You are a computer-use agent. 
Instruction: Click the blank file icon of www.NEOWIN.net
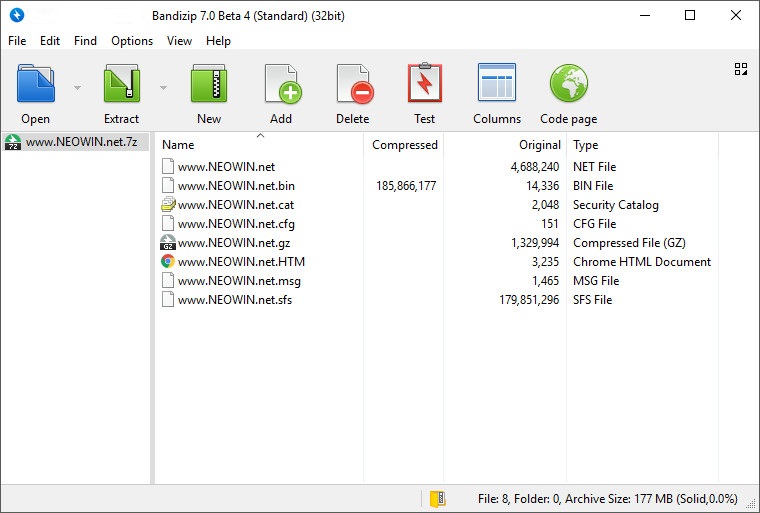coord(168,166)
